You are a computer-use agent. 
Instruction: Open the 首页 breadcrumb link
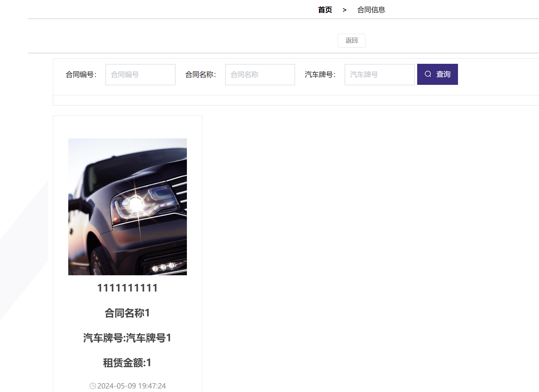point(324,10)
